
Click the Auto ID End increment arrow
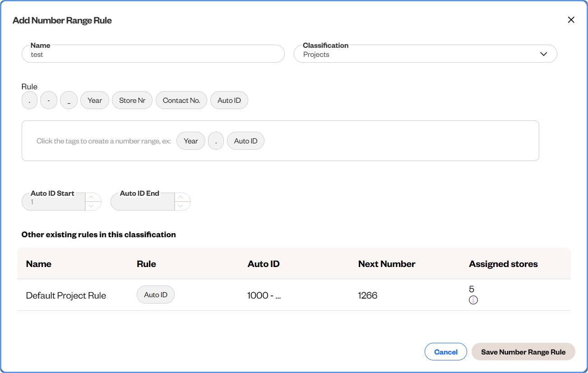181,197
